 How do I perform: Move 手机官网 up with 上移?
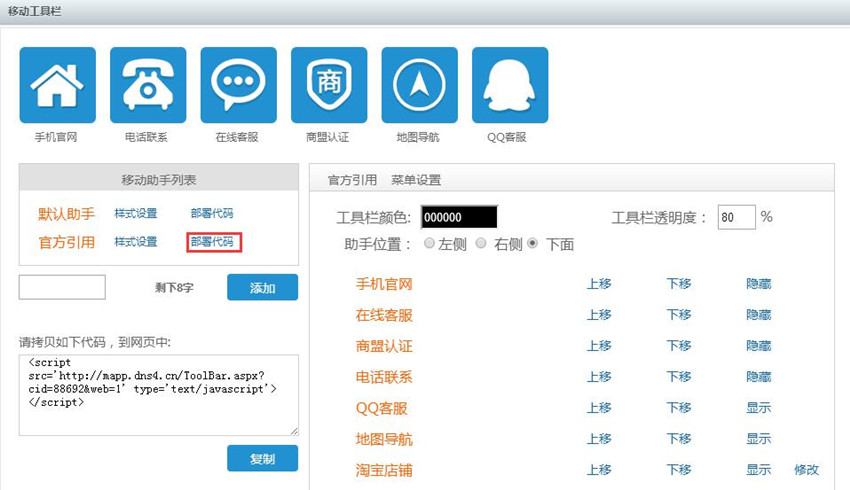[x=599, y=283]
